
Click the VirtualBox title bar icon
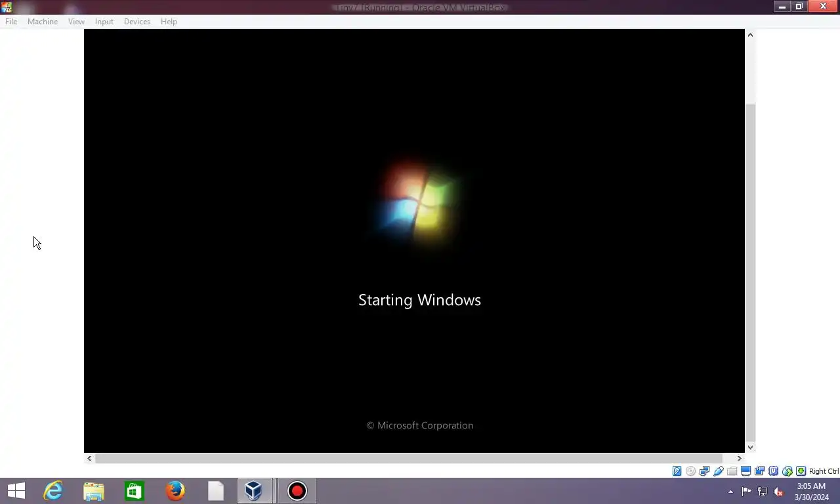coord(7,7)
